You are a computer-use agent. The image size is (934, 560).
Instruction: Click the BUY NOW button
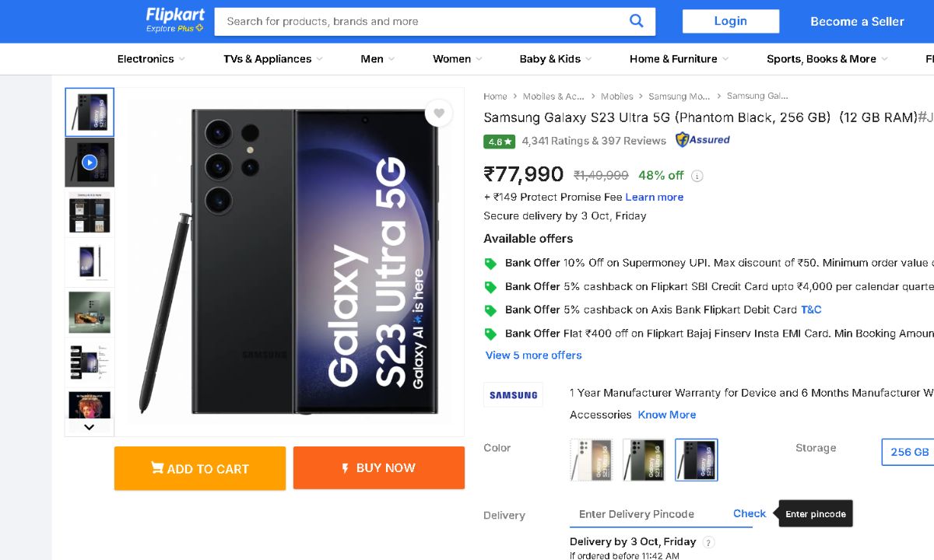[x=379, y=468]
